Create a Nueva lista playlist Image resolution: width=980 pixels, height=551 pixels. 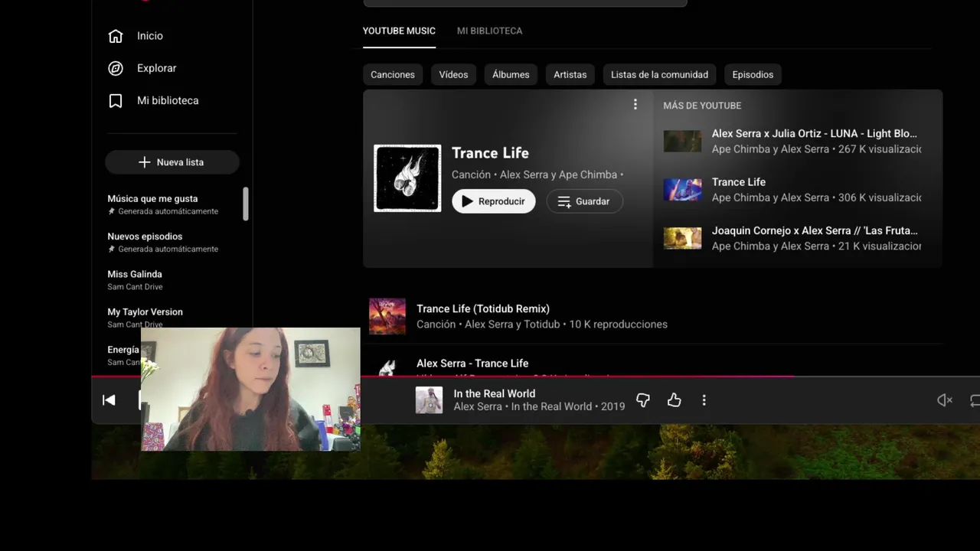[x=172, y=162]
